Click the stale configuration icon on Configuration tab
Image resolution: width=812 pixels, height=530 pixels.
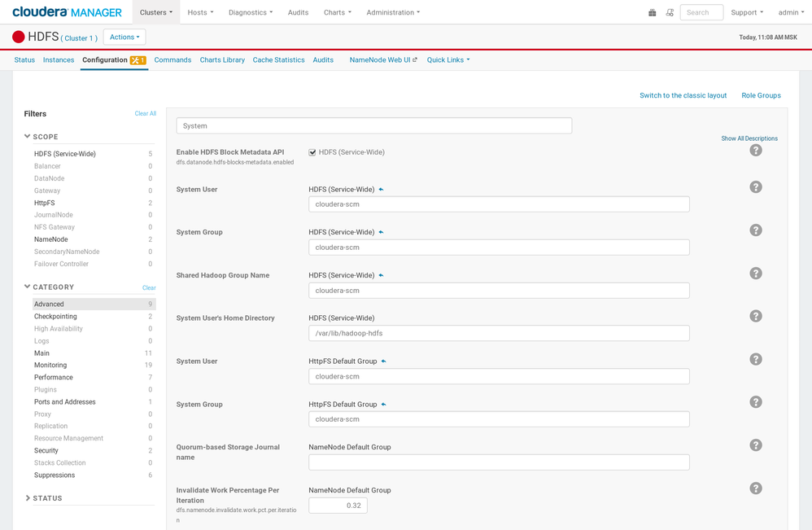[x=138, y=59]
